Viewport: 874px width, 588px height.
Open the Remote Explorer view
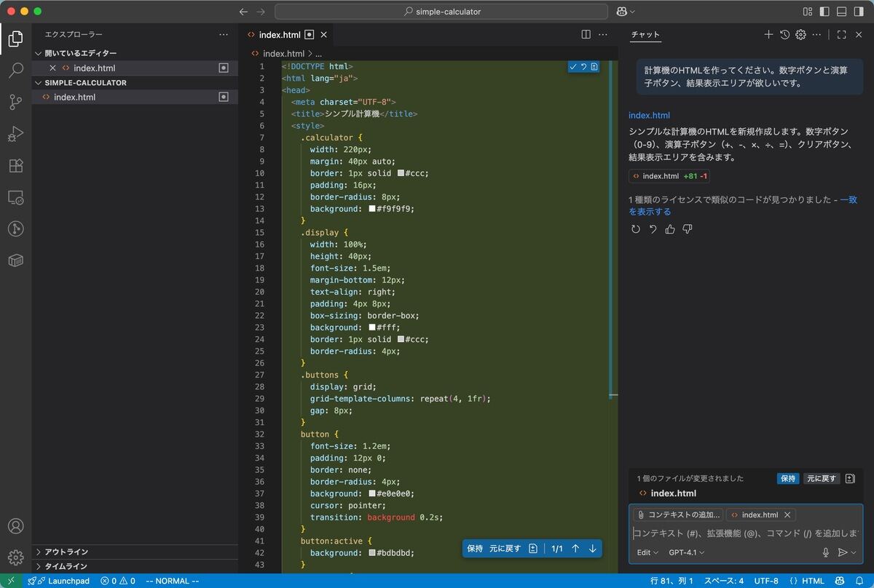pos(15,197)
